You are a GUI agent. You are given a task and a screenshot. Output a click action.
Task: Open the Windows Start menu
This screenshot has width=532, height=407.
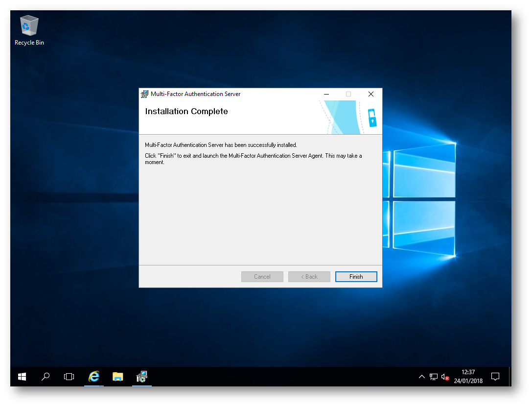click(22, 377)
